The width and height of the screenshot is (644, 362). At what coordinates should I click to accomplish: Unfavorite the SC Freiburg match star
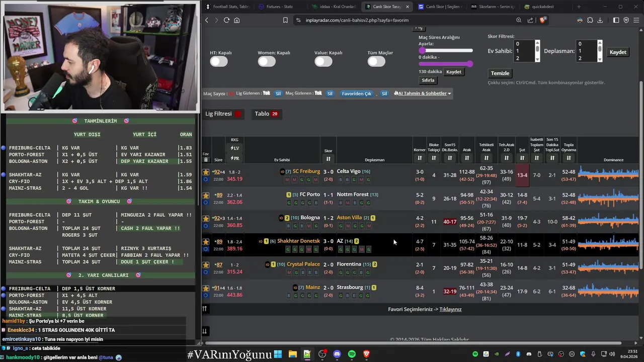coord(206,172)
